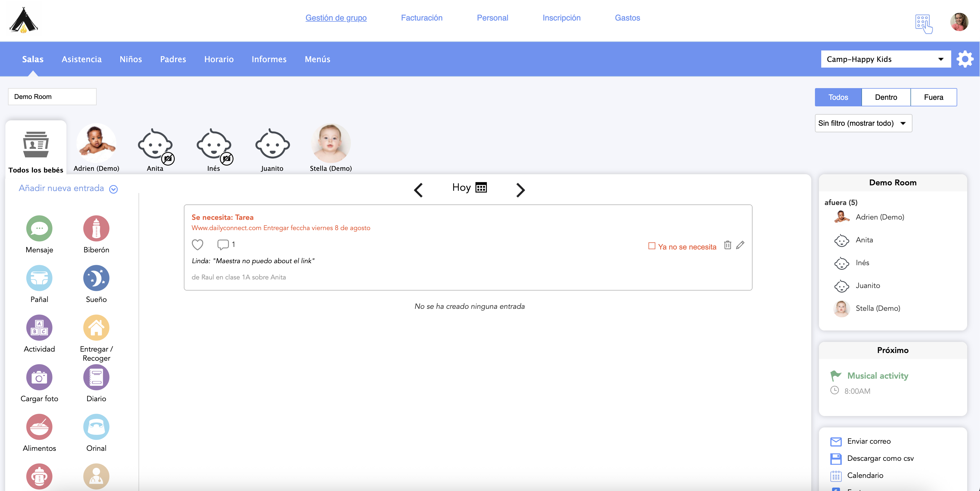Image resolution: width=980 pixels, height=491 pixels.
Task: Open the Actividad blocks icon
Action: tap(39, 327)
